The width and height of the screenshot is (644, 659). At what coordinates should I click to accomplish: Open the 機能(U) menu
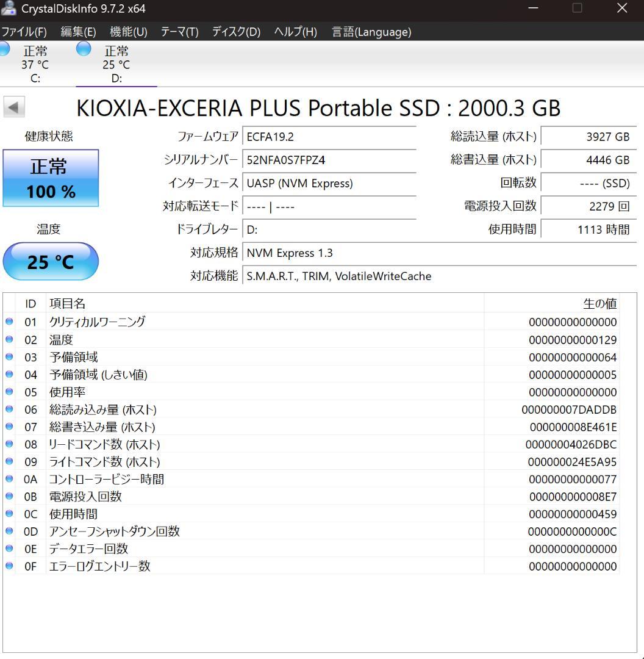127,32
